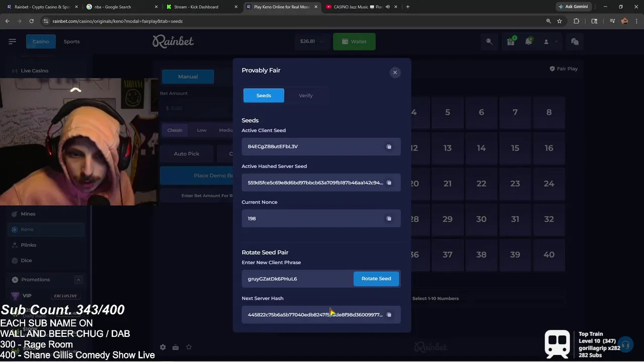Screen dimensions: 644x362
Task: Go to the Rainbet logo homepage
Action: click(173, 41)
